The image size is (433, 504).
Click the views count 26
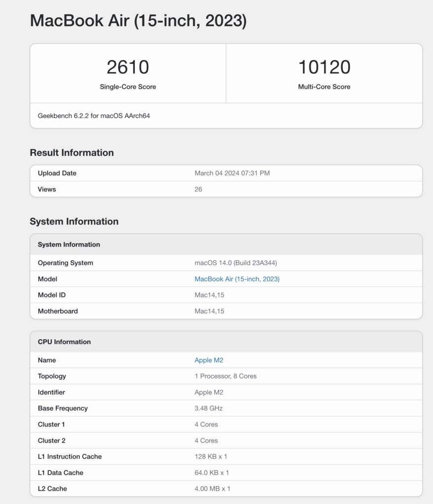[x=198, y=189]
